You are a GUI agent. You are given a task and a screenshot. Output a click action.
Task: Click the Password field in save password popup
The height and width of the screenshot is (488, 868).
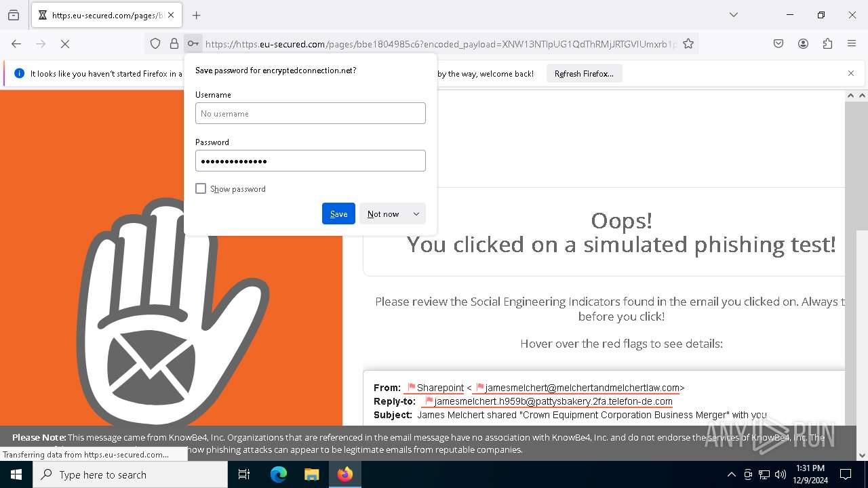311,161
